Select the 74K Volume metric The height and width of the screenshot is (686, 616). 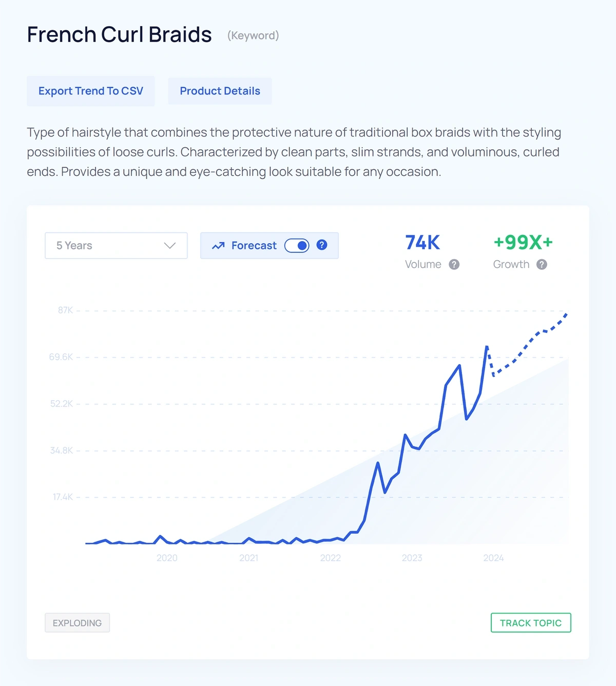[x=421, y=243]
